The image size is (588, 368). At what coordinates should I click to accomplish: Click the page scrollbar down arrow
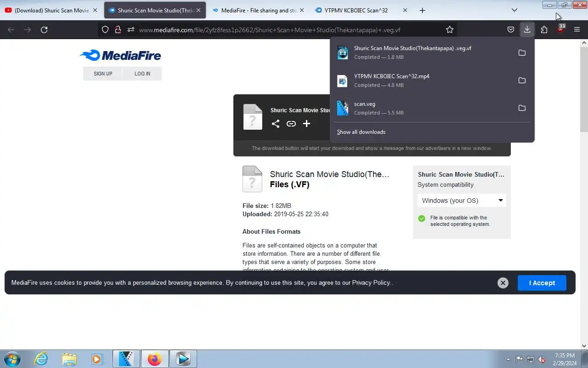584,346
